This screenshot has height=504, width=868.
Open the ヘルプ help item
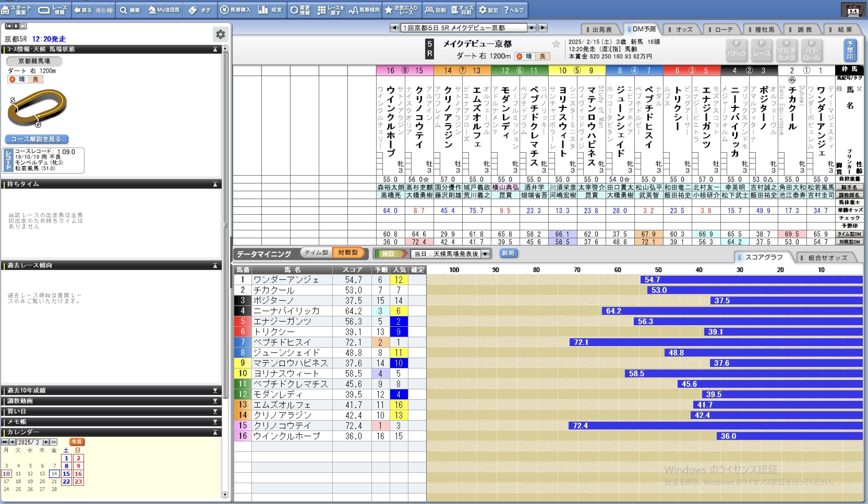514,10
